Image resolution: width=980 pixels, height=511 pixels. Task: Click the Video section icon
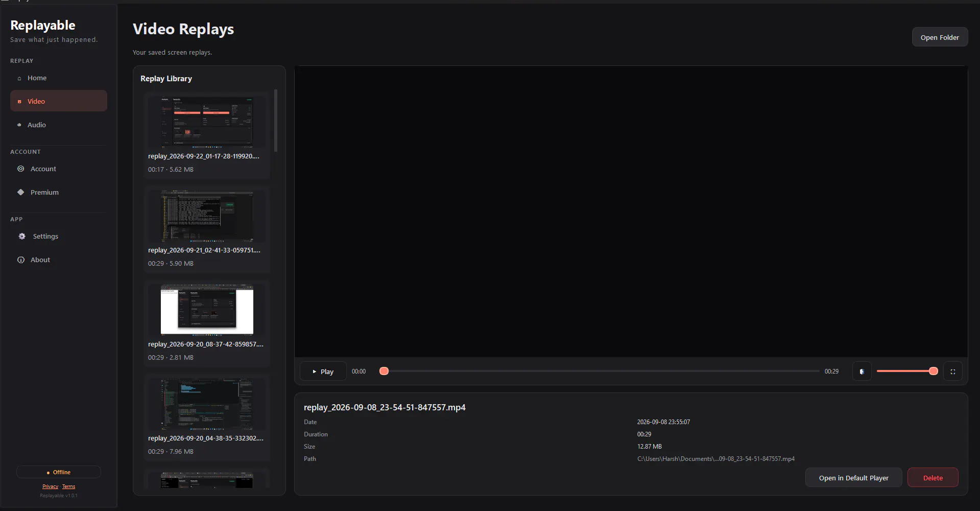click(19, 101)
